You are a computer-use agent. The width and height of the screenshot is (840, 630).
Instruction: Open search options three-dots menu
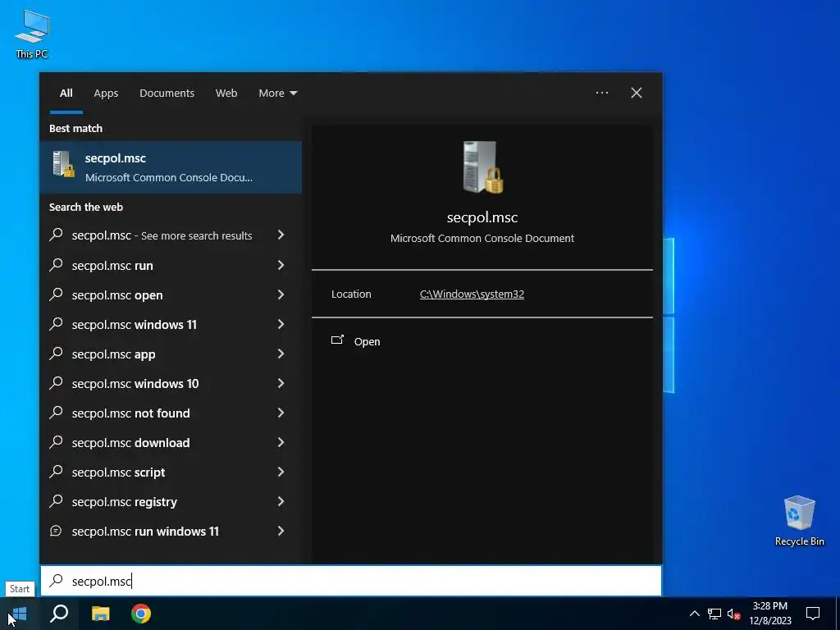click(602, 93)
